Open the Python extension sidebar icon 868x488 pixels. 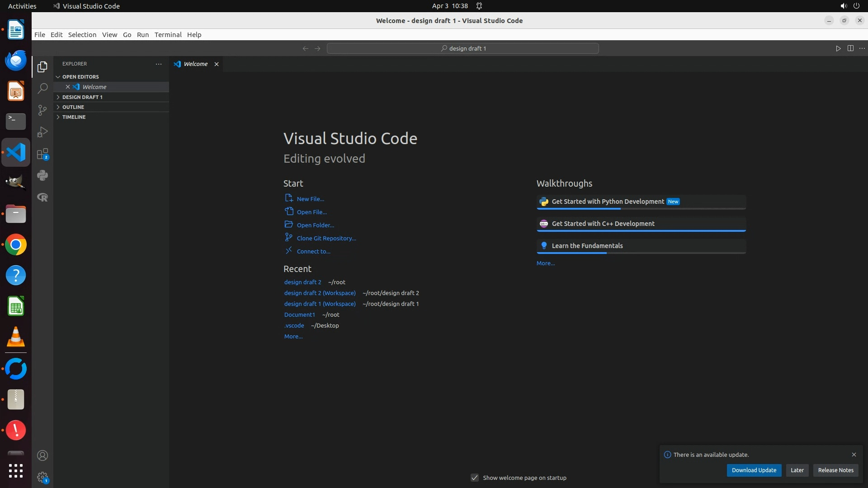tap(42, 175)
